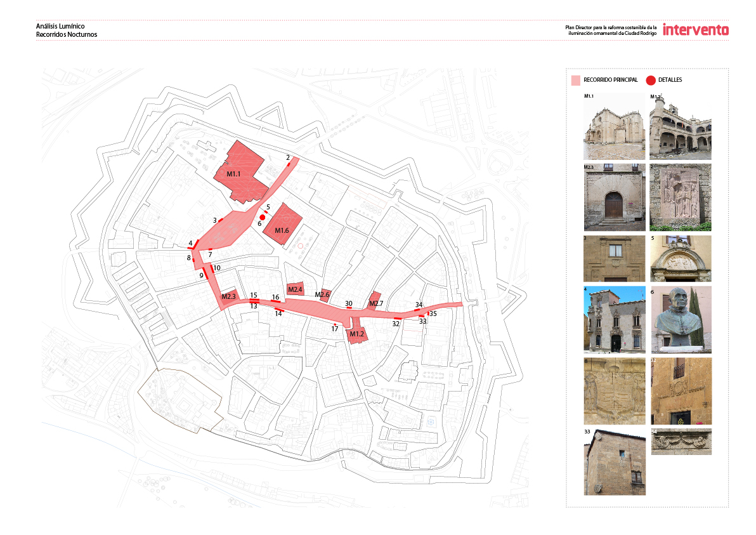
Task: Select the M2.3 building on the map
Action: (229, 296)
